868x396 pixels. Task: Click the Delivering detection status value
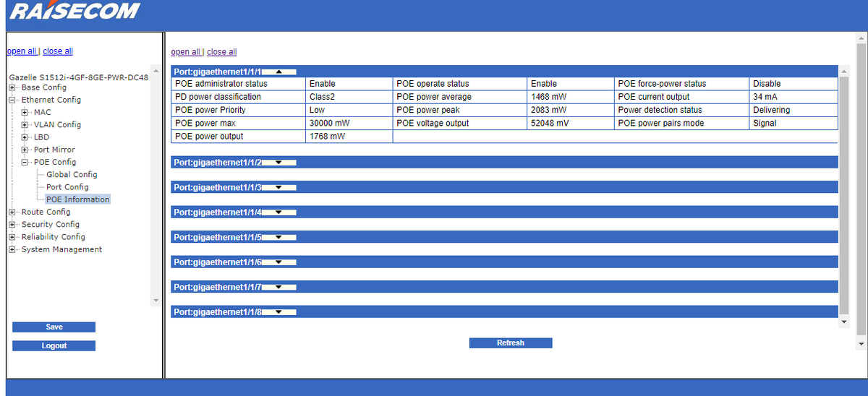coord(772,110)
